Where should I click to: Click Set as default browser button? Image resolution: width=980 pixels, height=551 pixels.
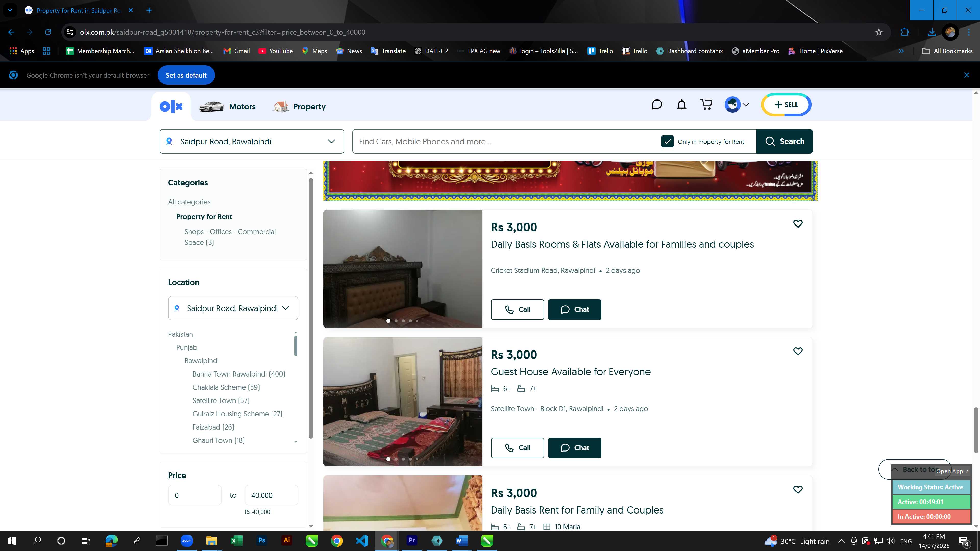186,75
